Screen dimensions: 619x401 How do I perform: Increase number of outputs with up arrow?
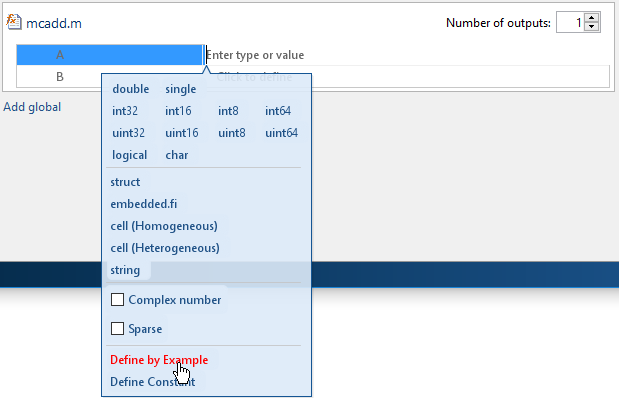coord(591,18)
